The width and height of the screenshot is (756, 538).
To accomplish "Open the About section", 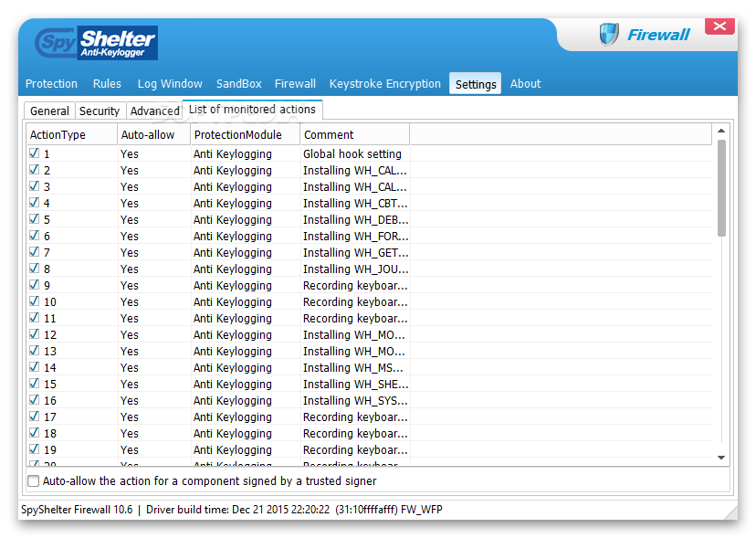I will click(x=526, y=83).
